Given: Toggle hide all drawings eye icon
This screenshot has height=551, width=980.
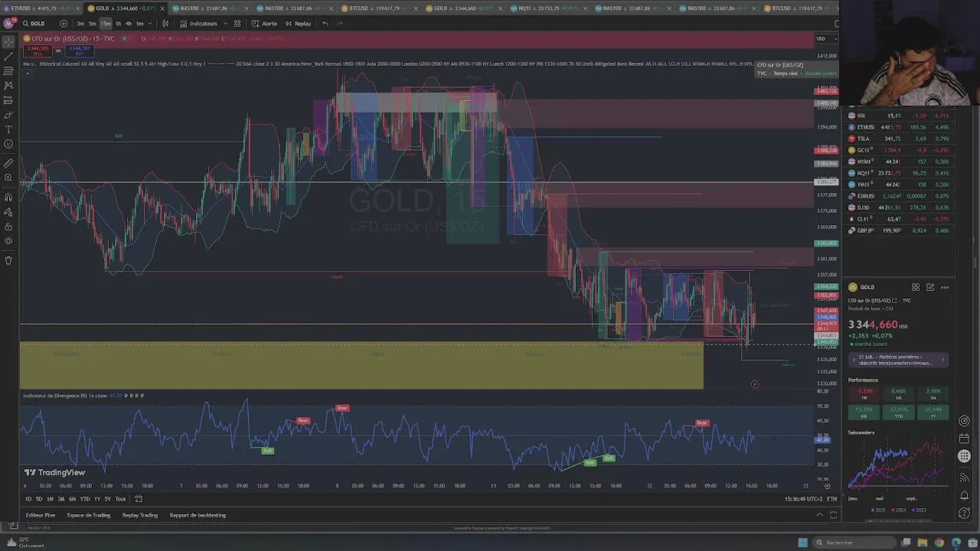Looking at the screenshot, I should click(8, 241).
